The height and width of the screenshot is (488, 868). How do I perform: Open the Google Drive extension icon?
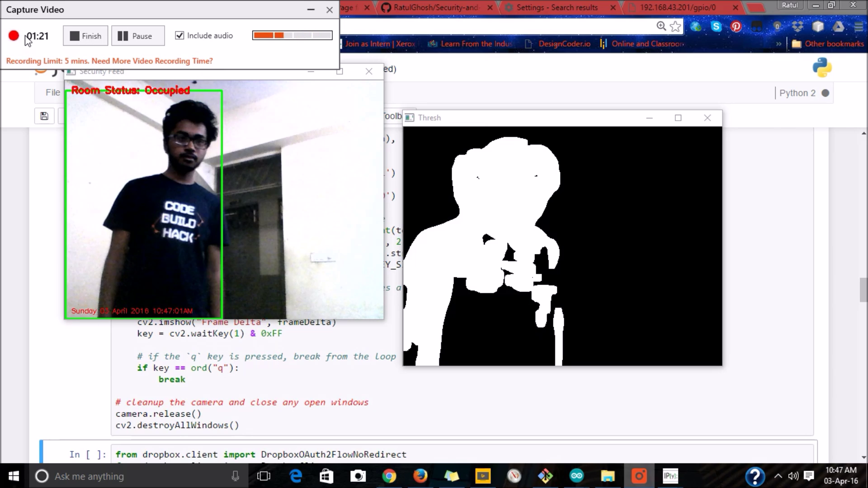(838, 27)
